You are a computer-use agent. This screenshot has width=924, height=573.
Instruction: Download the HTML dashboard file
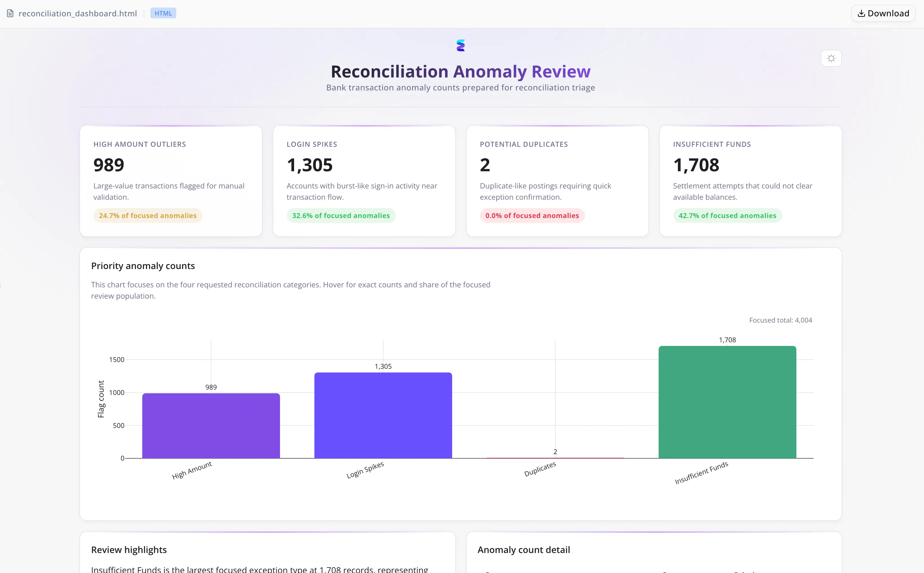point(883,14)
